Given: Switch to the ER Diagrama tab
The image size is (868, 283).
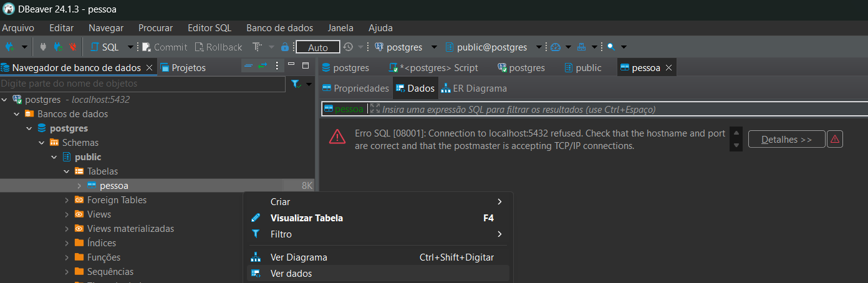Looking at the screenshot, I should (473, 89).
